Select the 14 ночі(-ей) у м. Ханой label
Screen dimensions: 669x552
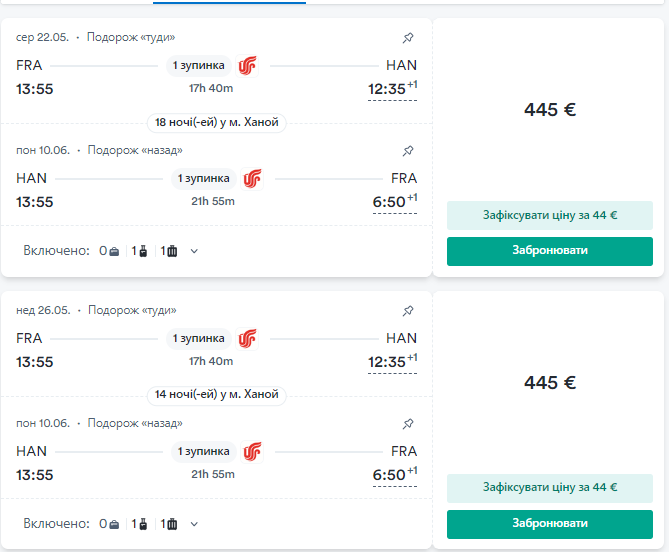pyautogui.click(x=217, y=395)
